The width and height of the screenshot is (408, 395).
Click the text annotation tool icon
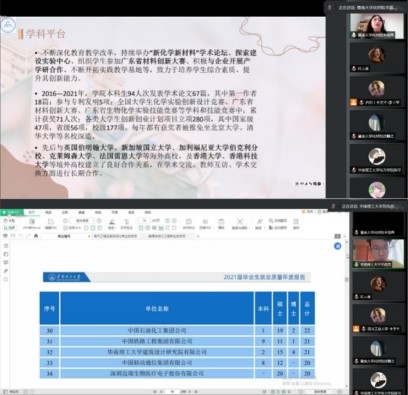[127, 224]
